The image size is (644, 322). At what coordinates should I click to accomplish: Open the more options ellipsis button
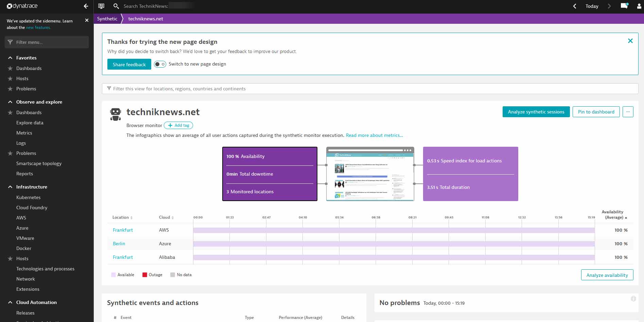coord(628,112)
